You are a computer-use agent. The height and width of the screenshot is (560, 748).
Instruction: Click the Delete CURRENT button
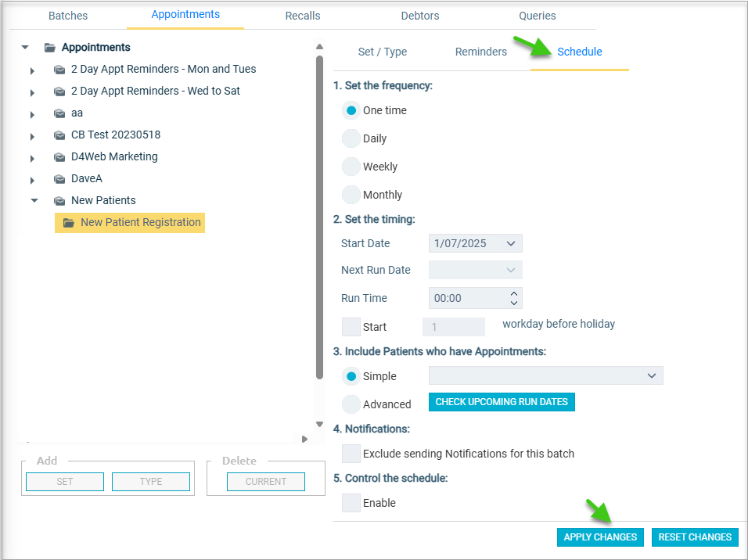point(266,482)
